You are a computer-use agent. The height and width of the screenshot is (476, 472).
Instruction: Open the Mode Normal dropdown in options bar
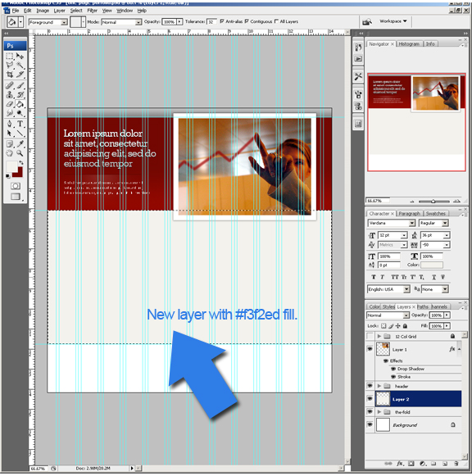pyautogui.click(x=121, y=22)
